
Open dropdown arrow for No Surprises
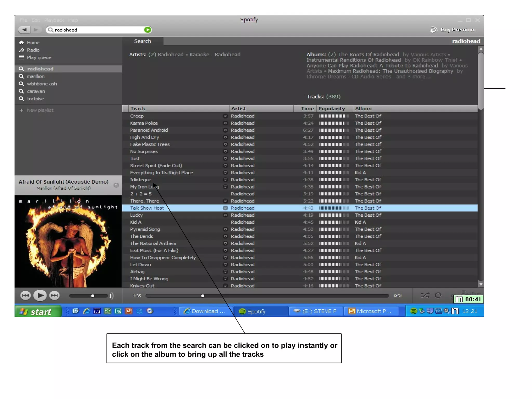[x=225, y=151]
